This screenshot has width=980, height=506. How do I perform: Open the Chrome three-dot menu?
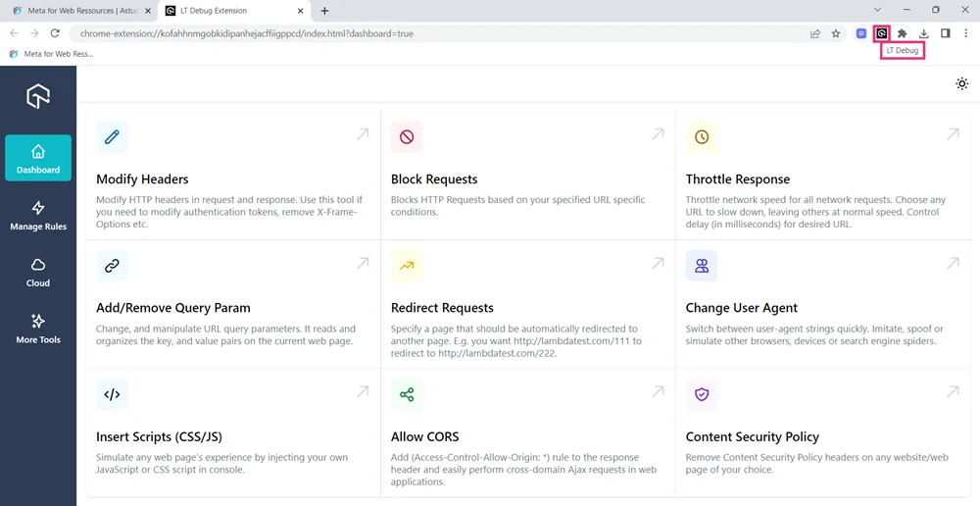pyautogui.click(x=966, y=33)
